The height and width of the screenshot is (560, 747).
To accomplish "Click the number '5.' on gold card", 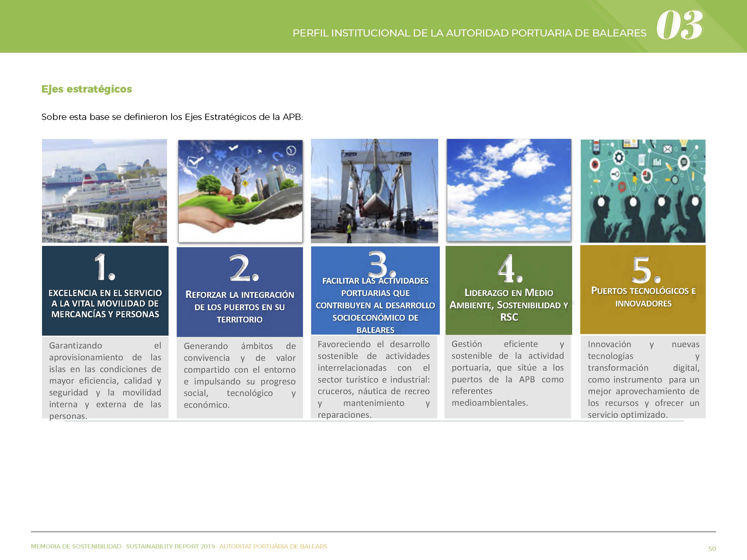I will click(x=646, y=270).
